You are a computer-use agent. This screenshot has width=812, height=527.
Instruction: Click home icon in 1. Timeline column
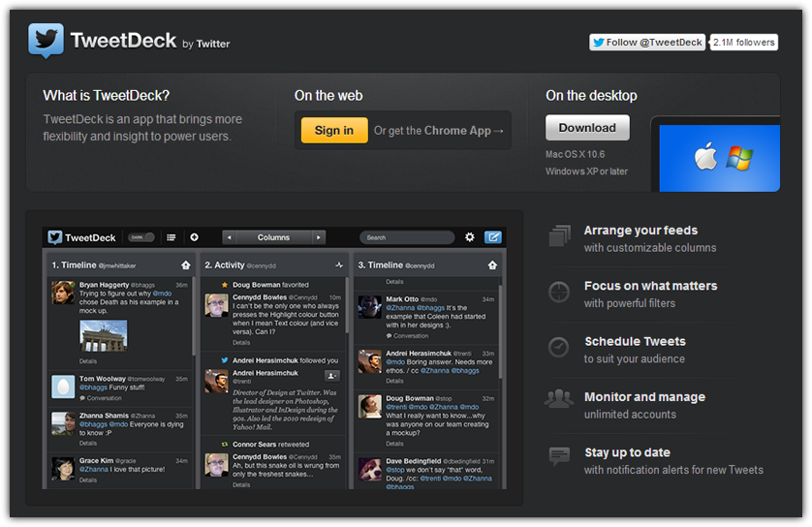point(186,265)
